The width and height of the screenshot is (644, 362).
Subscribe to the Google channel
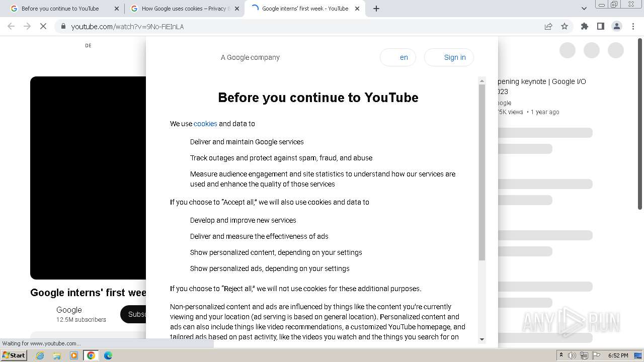click(133, 314)
